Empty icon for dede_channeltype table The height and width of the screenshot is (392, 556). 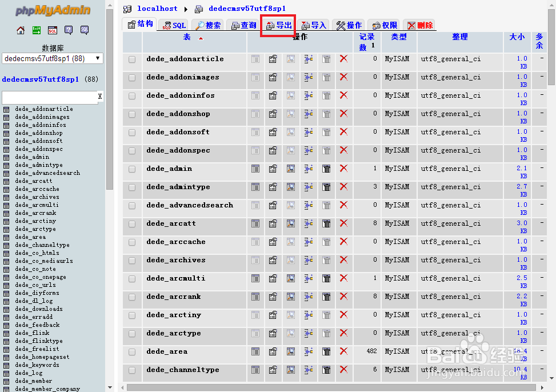[x=327, y=370]
